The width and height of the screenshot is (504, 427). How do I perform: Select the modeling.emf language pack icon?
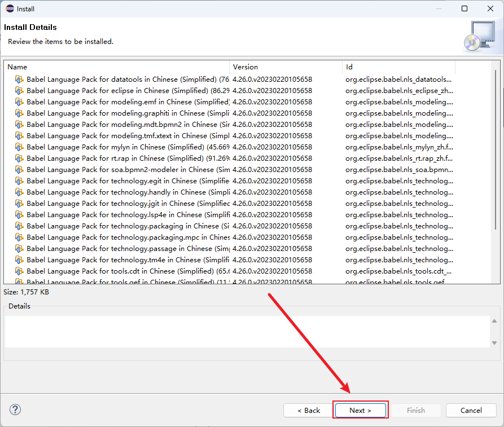point(19,102)
